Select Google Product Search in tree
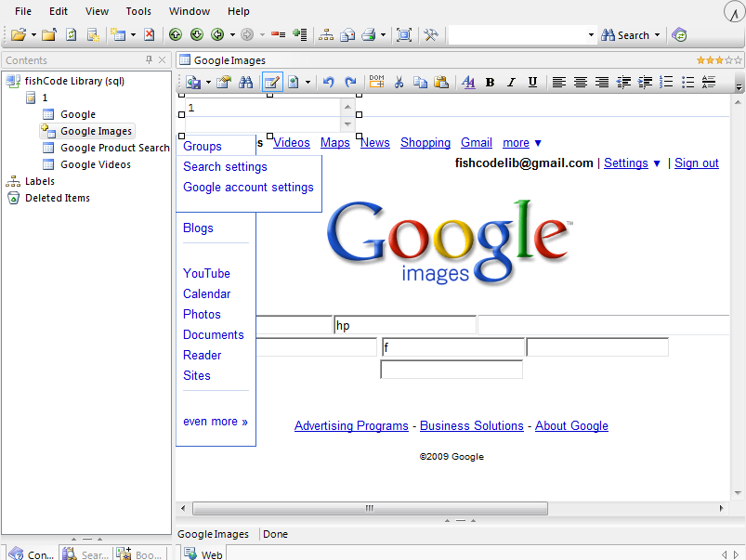Screen dimensions: 746x560 coord(114,148)
